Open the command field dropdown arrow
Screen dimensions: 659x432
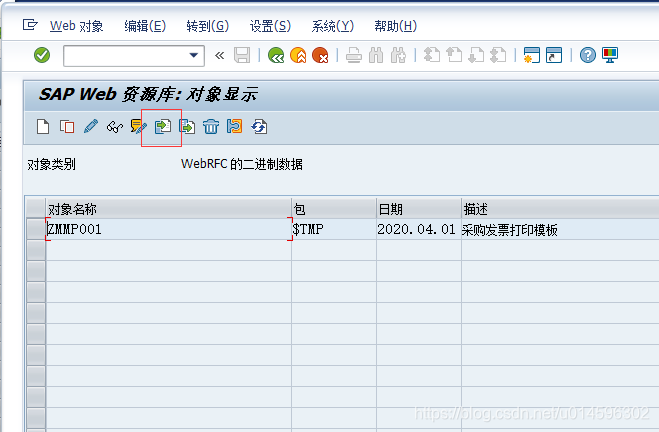coord(194,55)
